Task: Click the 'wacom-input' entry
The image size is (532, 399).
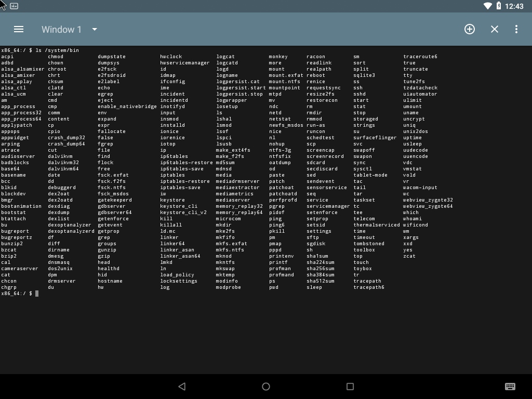Action: 420,188
